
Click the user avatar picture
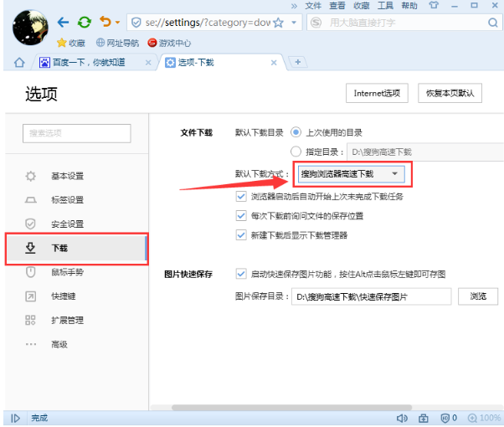tap(30, 28)
